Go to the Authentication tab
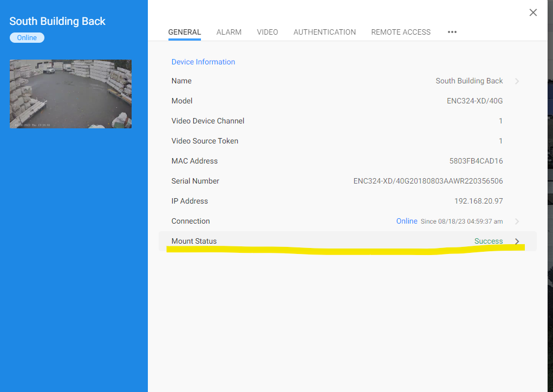 tap(324, 32)
